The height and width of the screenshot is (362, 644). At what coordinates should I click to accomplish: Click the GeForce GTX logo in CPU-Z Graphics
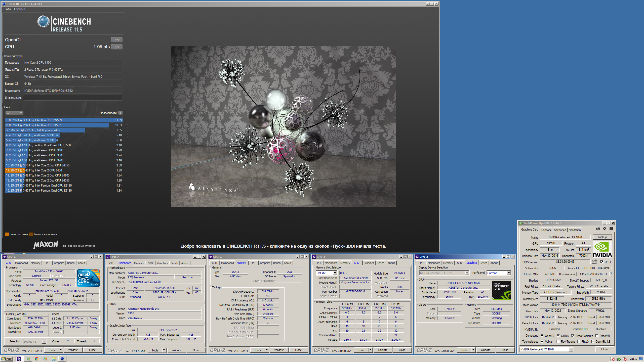501,290
